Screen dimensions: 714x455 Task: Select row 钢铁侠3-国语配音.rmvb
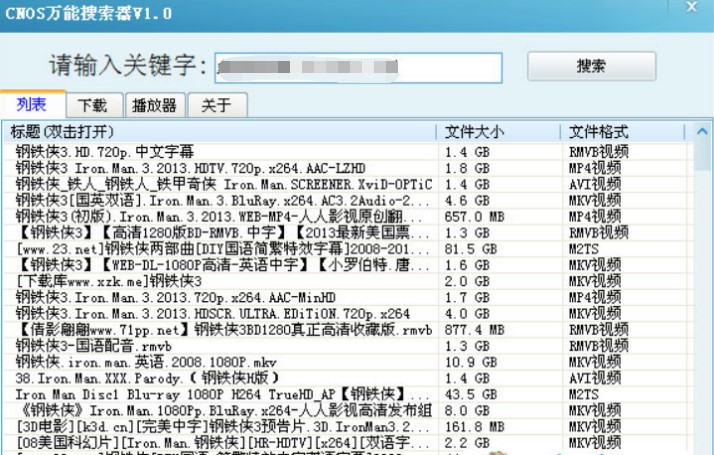pos(348,346)
